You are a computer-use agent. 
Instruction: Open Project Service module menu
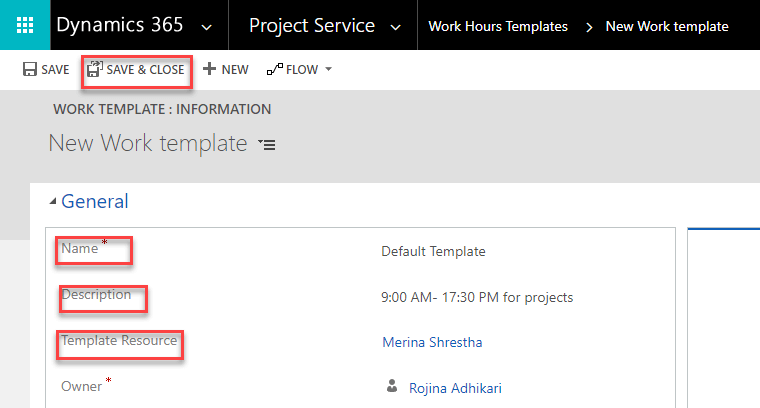click(x=312, y=25)
